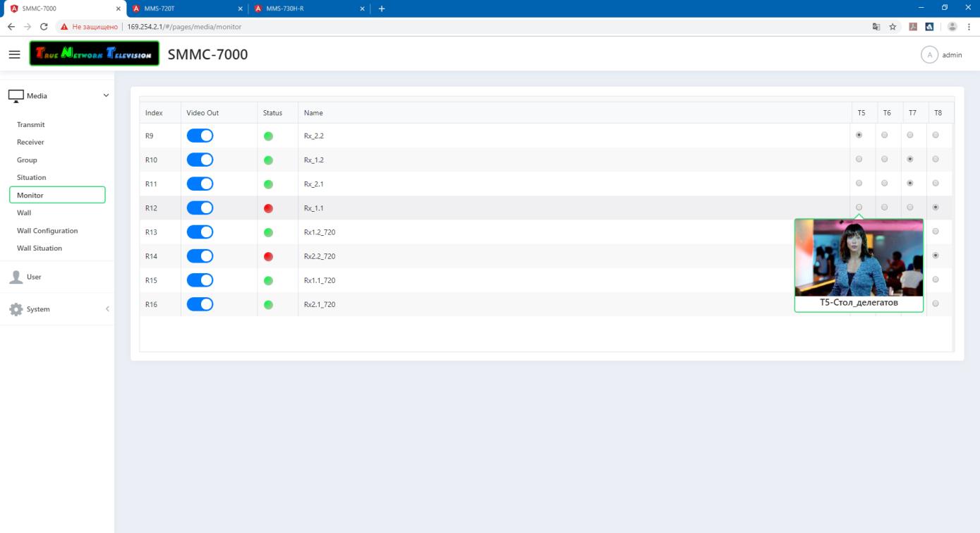Select T6 radio button for Rx_1.2 row
Screen dimensions: 980x533
[x=884, y=160]
